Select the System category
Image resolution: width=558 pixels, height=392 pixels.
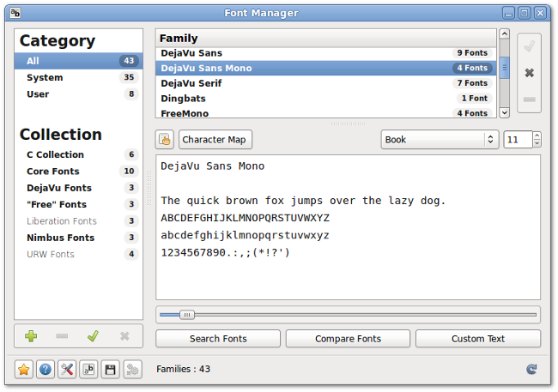[79, 77]
